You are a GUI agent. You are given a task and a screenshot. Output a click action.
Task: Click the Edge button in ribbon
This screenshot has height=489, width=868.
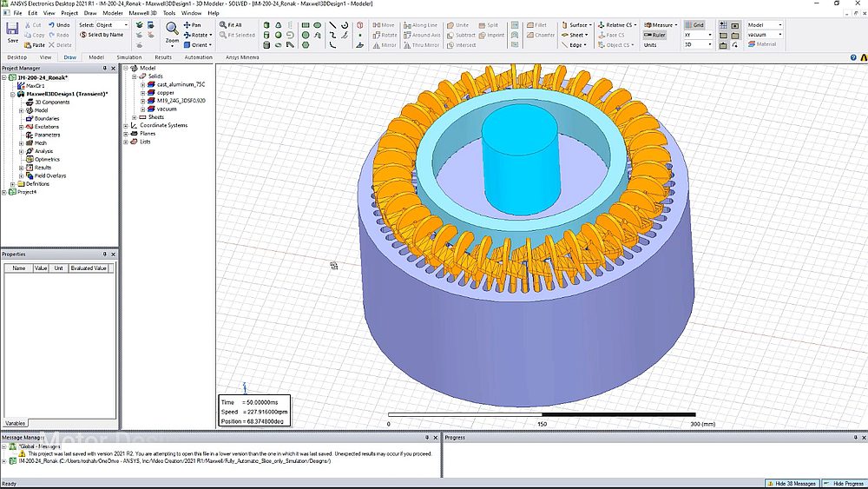pos(575,45)
